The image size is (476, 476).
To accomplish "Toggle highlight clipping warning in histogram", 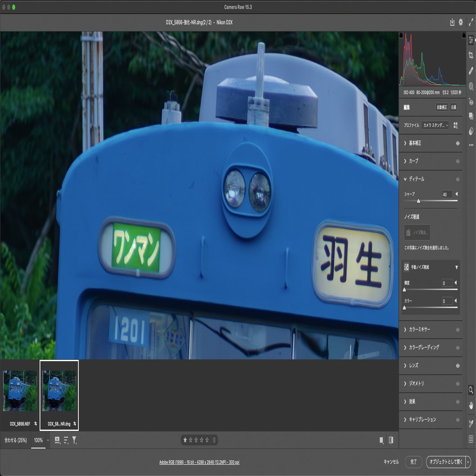I will [463, 35].
